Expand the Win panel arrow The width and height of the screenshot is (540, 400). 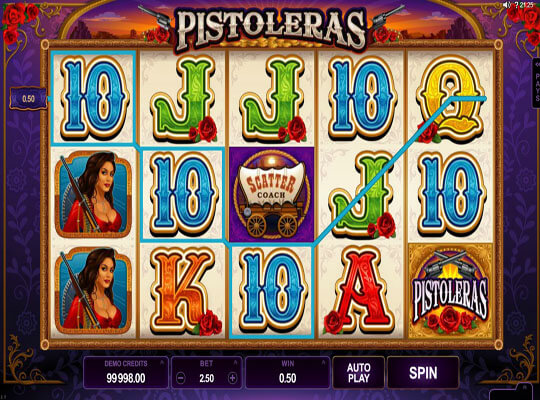click(323, 362)
